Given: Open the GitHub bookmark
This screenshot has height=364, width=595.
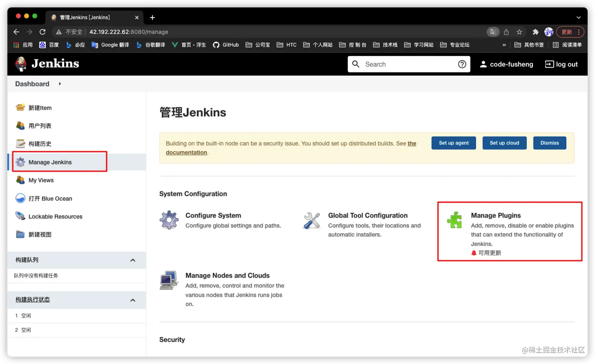Looking at the screenshot, I should [226, 45].
